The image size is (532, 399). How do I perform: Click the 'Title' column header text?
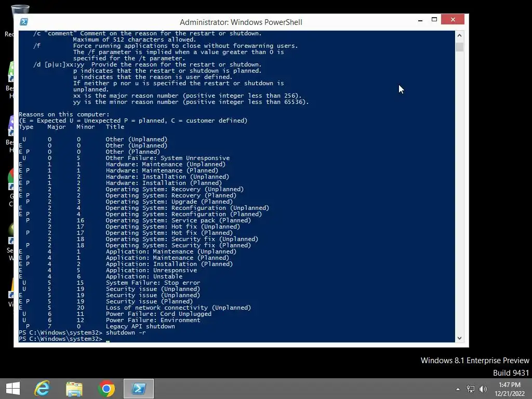point(115,127)
